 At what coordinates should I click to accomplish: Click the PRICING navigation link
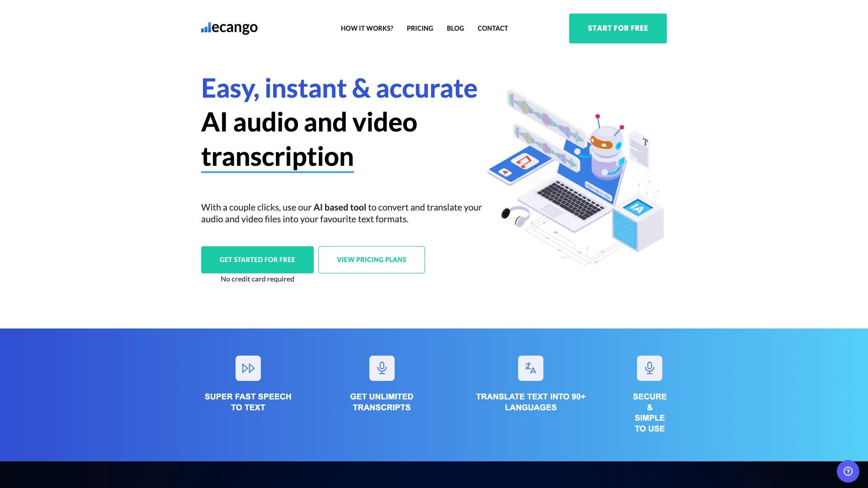(420, 28)
